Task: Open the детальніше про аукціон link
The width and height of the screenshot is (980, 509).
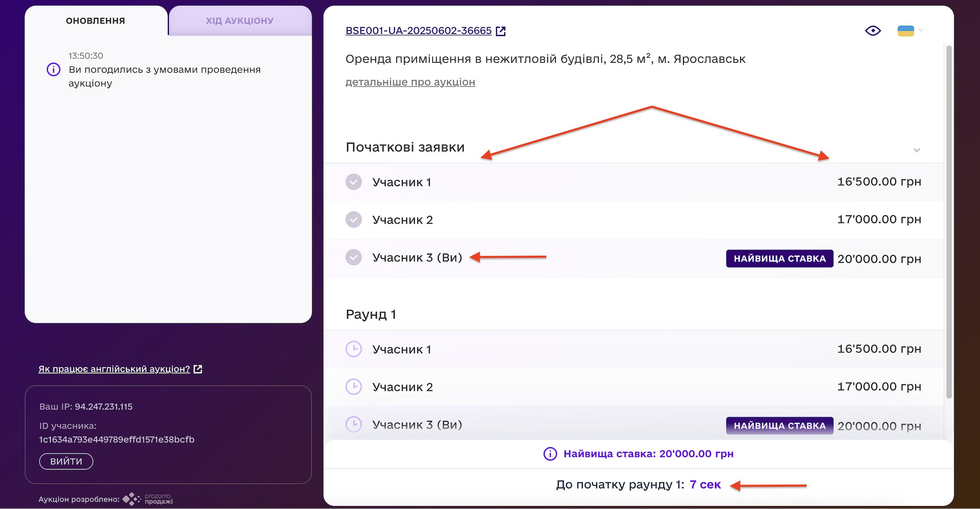Action: (x=410, y=82)
